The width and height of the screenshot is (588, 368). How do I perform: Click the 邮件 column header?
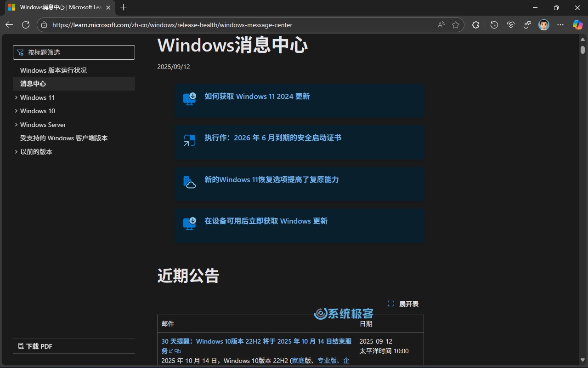point(168,324)
